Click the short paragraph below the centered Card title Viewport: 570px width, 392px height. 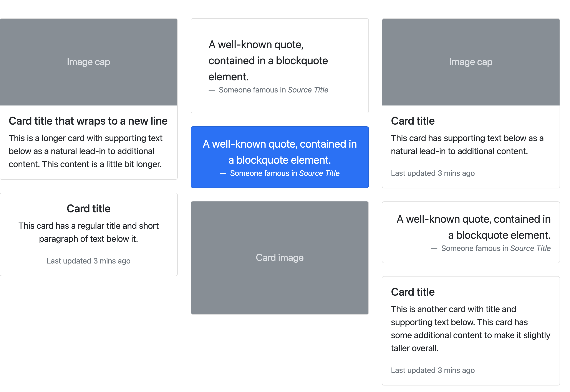coord(89,232)
